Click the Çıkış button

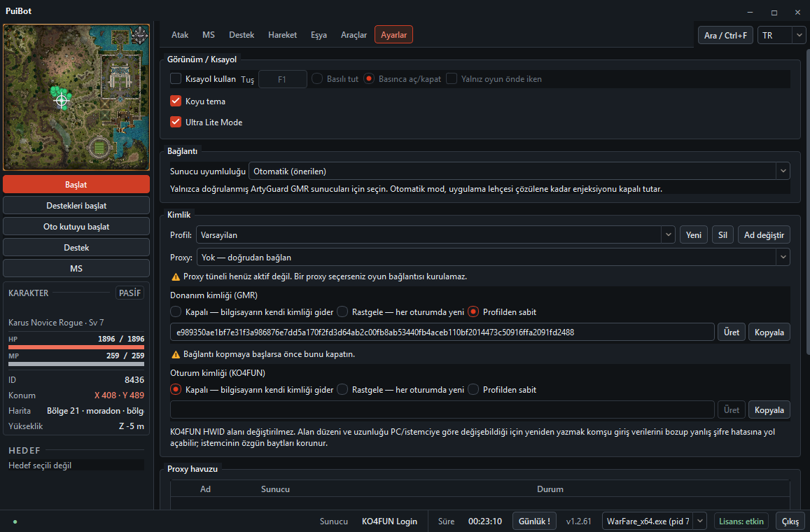click(x=790, y=521)
